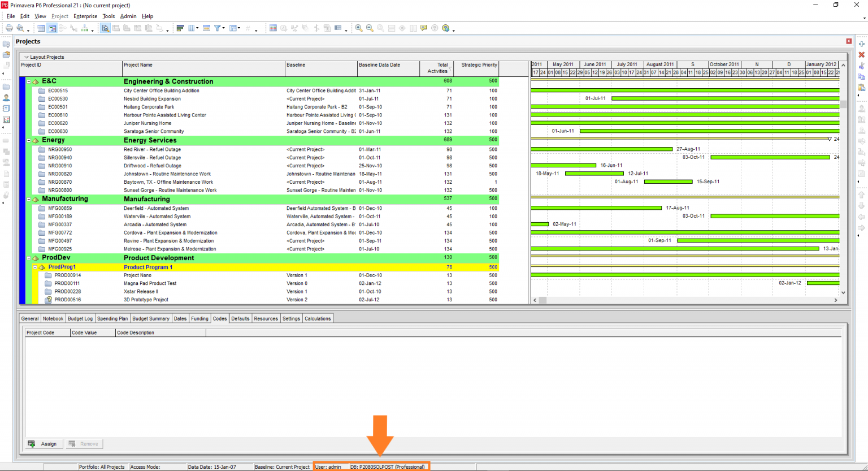Add a new project using the plus icon
Screen dimensions: 868x471
(x=861, y=43)
